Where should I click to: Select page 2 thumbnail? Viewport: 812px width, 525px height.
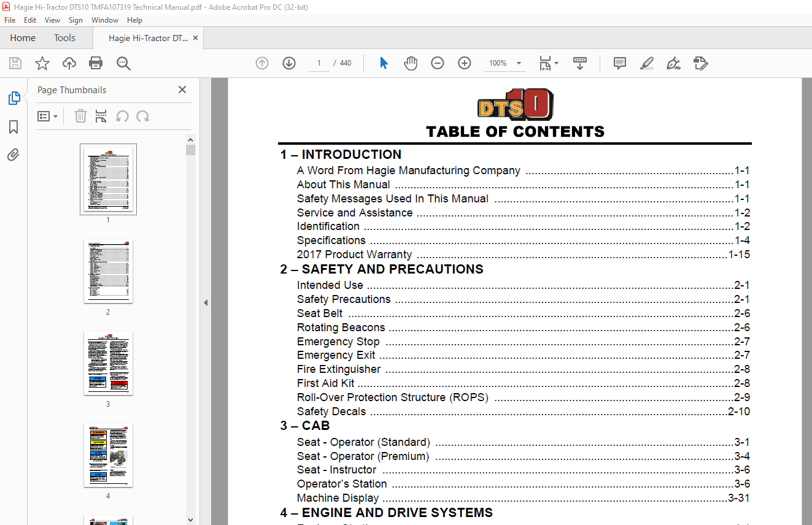click(108, 271)
